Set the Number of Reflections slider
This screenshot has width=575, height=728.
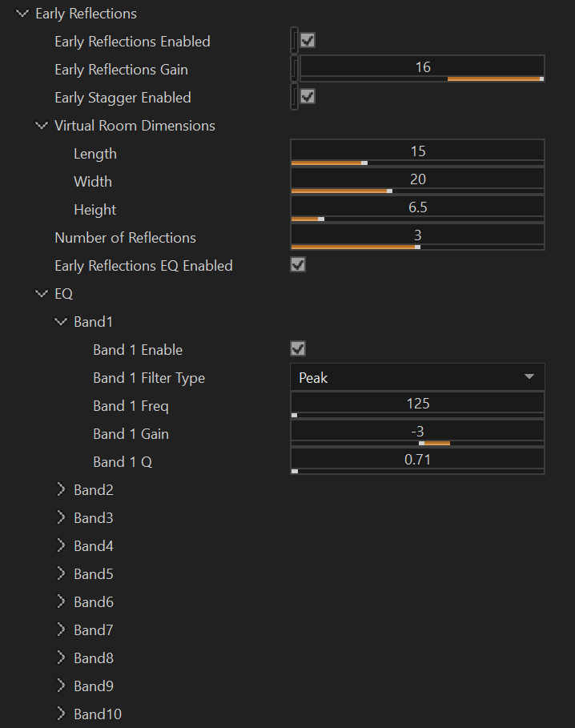pyautogui.click(x=417, y=235)
